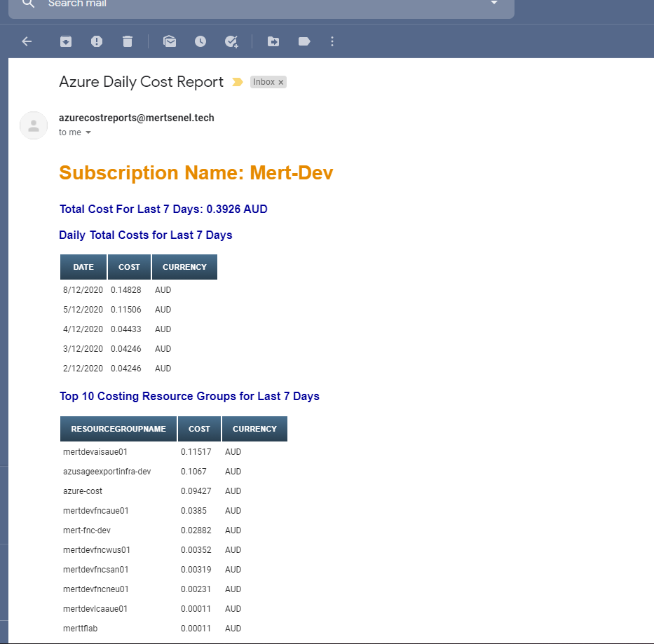Viewport: 654px width, 644px height.
Task: Click resource group mert-fnc-dev
Action: pos(87,530)
